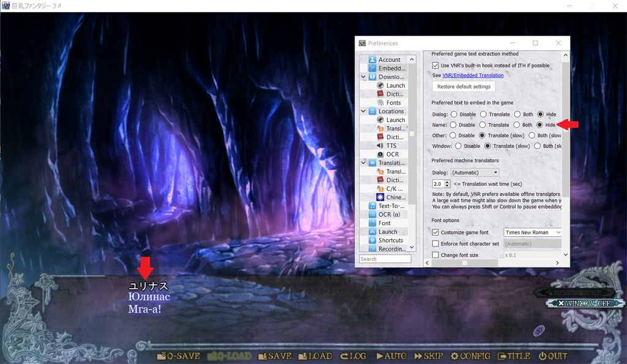This screenshot has width=627, height=364.
Task: Enable the Change font size checkbox
Action: pos(435,255)
